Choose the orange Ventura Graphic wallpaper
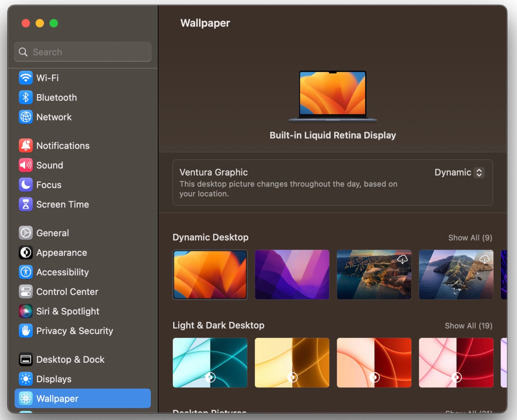This screenshot has width=517, height=420. point(210,275)
